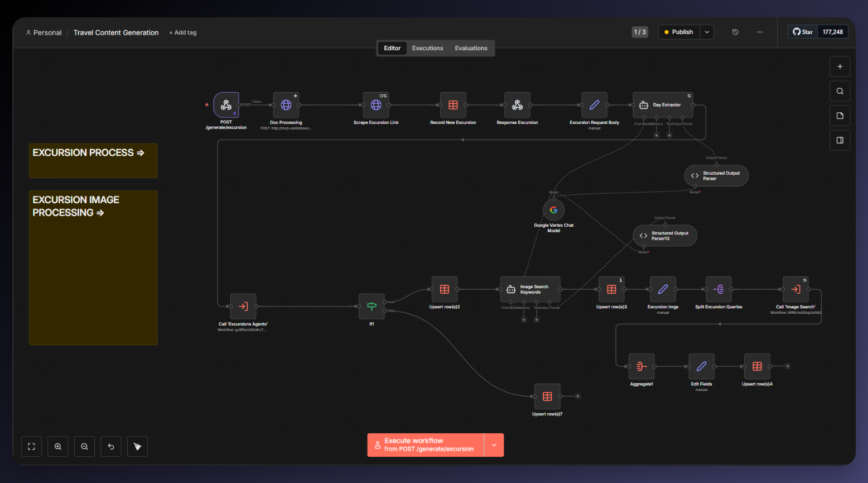Click the Add tag link
This screenshot has height=483, width=868.
(183, 33)
